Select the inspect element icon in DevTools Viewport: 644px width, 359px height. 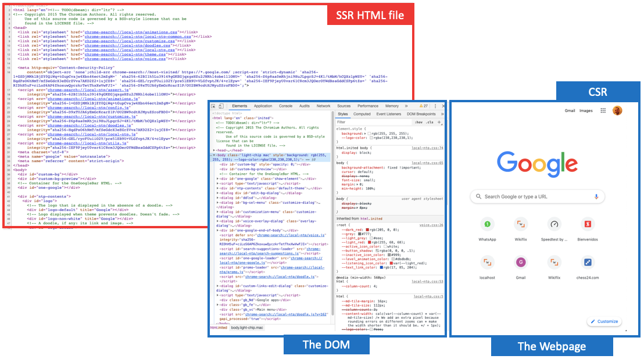(x=213, y=106)
